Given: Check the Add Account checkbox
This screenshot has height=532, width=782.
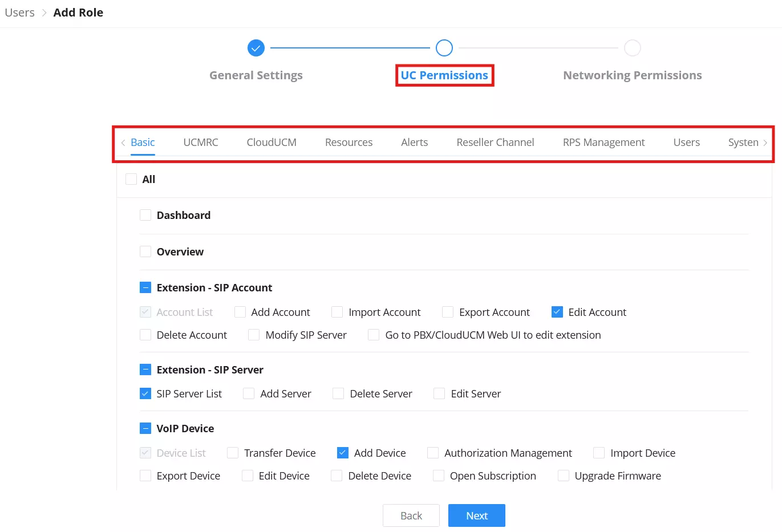Looking at the screenshot, I should pyautogui.click(x=240, y=312).
